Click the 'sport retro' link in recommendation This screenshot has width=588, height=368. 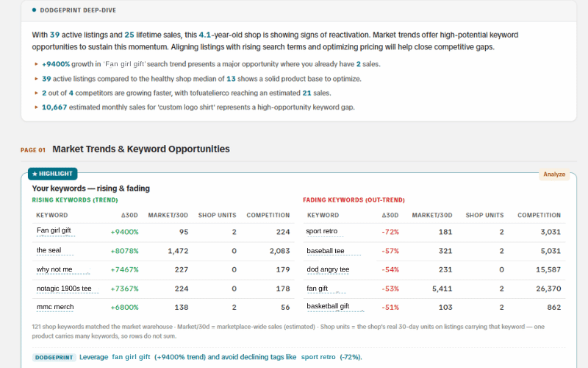318,357
